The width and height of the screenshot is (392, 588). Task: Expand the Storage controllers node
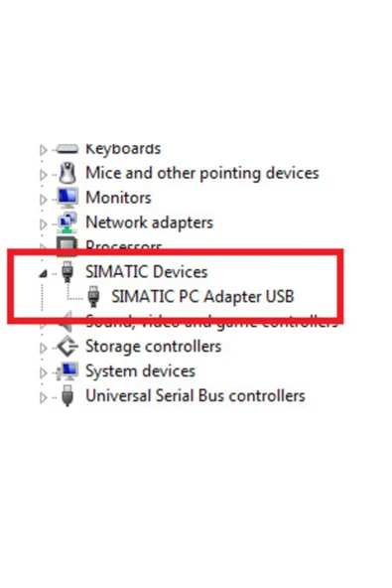click(43, 348)
